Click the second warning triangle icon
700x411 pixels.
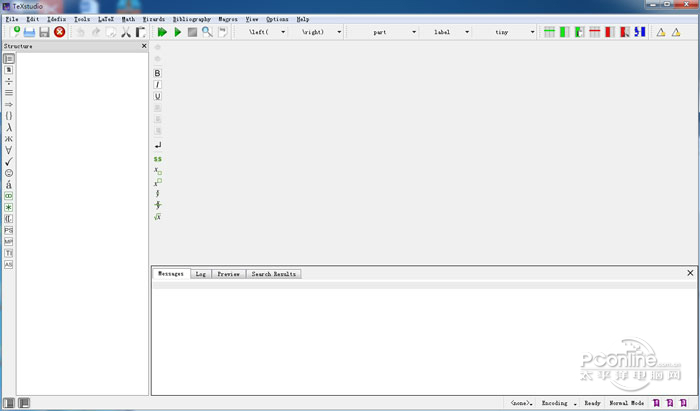[x=676, y=32]
